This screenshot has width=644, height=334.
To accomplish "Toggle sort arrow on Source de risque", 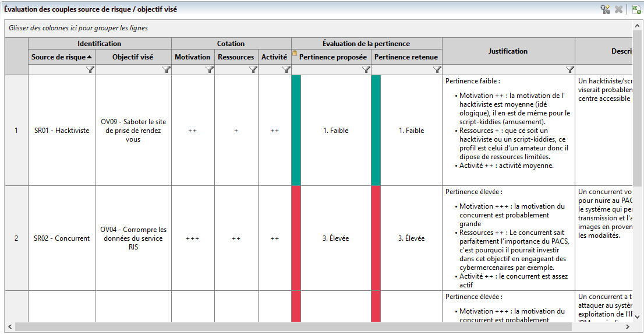I will pyautogui.click(x=89, y=57).
